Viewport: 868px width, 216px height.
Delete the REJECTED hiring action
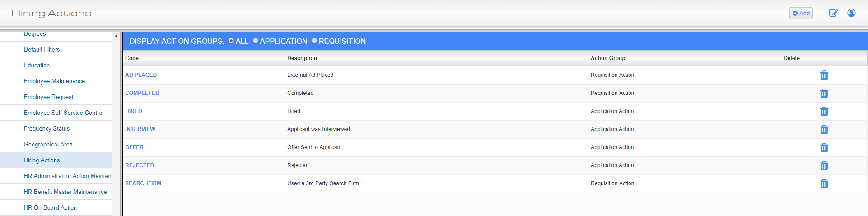[824, 166]
